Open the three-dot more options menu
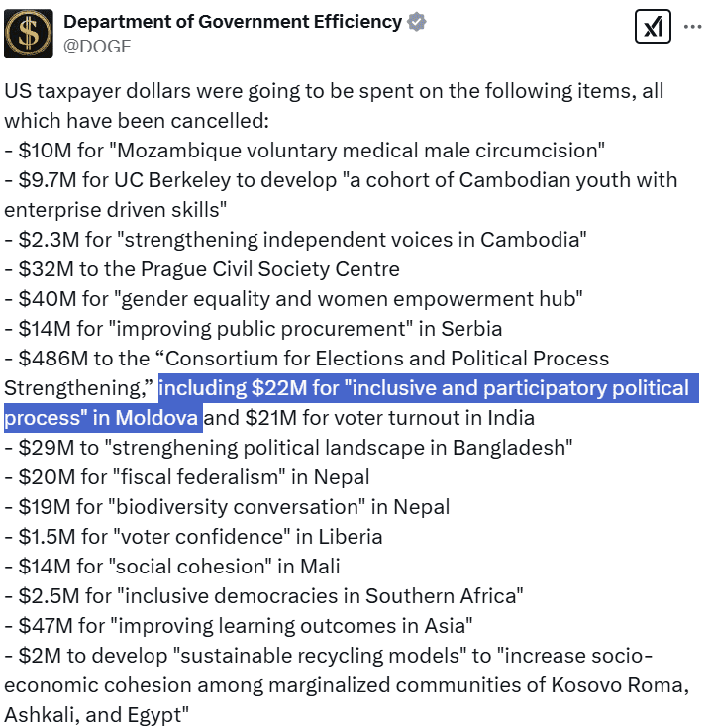 tap(692, 28)
